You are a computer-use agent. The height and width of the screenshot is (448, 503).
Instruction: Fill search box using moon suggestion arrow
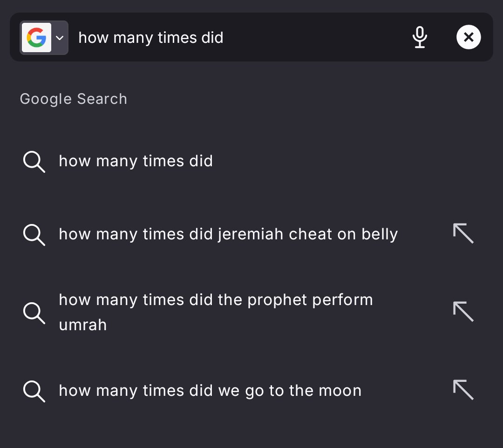point(463,390)
